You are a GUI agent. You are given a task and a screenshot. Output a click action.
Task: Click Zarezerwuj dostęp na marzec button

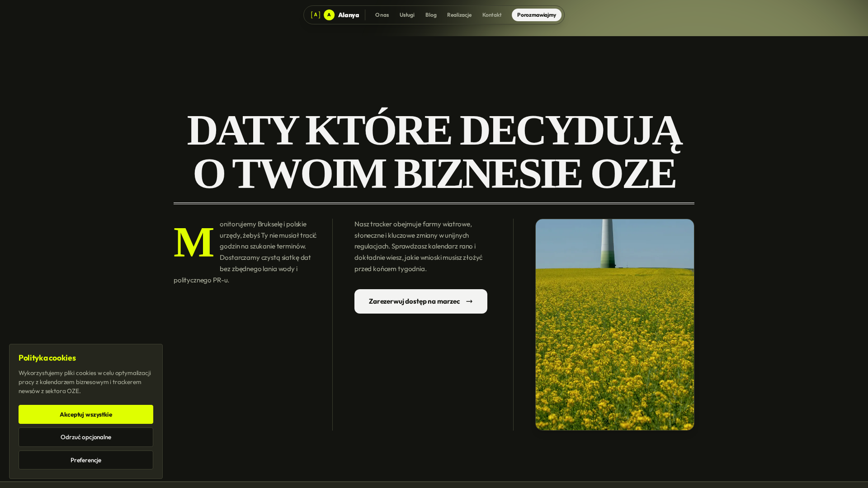pos(421,301)
